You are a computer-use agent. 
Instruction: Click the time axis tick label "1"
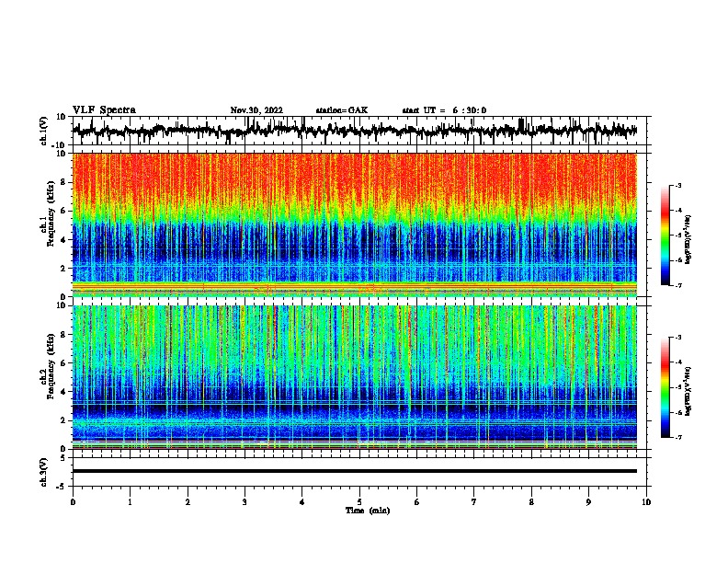point(130,502)
